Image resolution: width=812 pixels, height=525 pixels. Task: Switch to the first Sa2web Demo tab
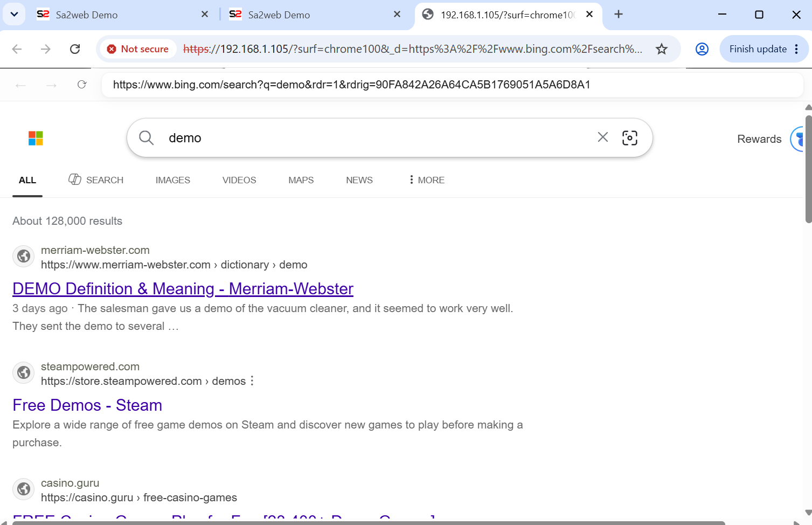123,15
